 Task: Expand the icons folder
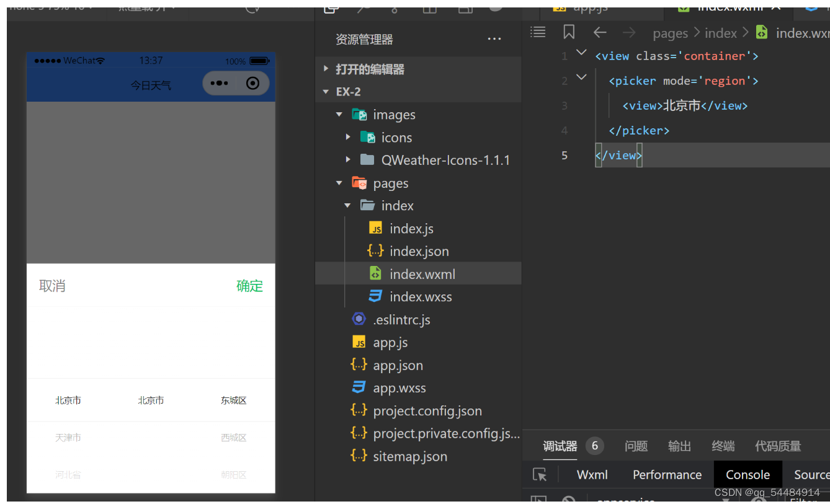348,137
